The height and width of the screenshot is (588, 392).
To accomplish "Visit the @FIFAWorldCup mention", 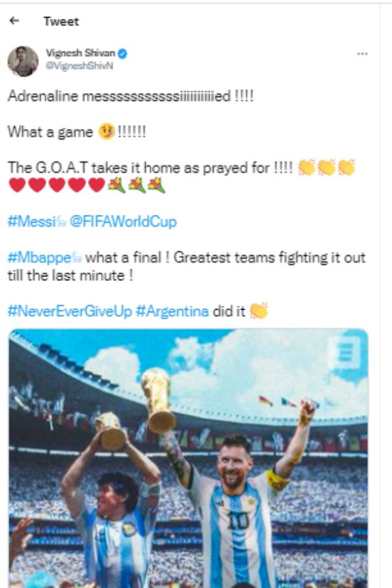I will 123,221.
